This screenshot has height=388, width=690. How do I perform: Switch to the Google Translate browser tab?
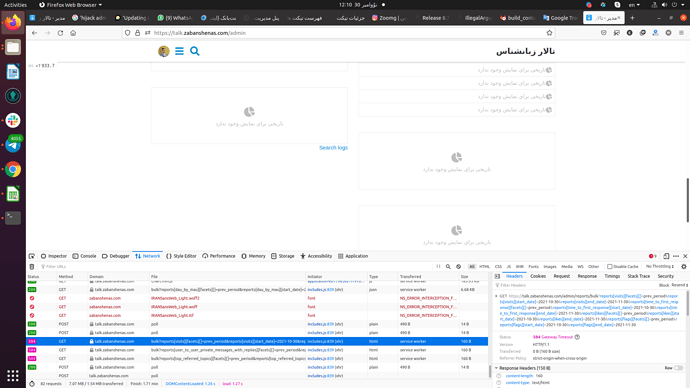[x=560, y=18]
